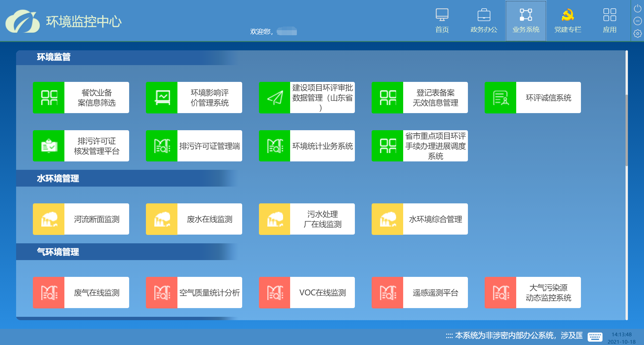Click green icon beside 环评诚信系统

point(500,98)
